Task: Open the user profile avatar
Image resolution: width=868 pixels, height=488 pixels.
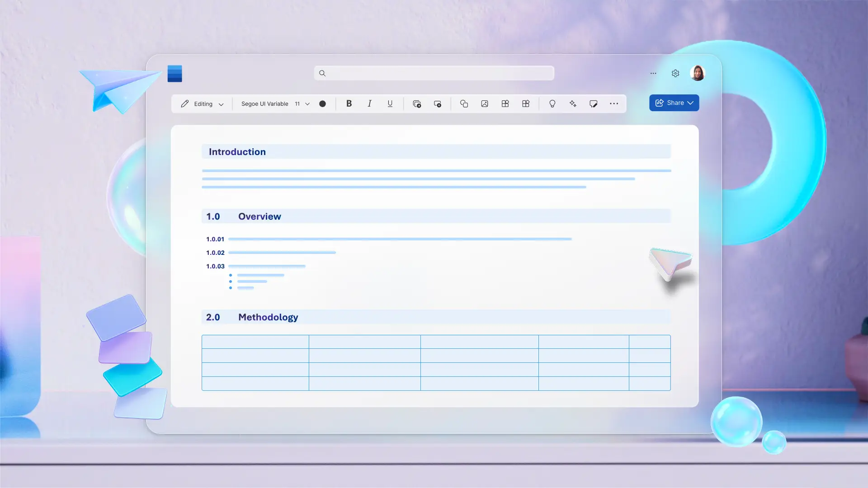Action: (x=698, y=73)
